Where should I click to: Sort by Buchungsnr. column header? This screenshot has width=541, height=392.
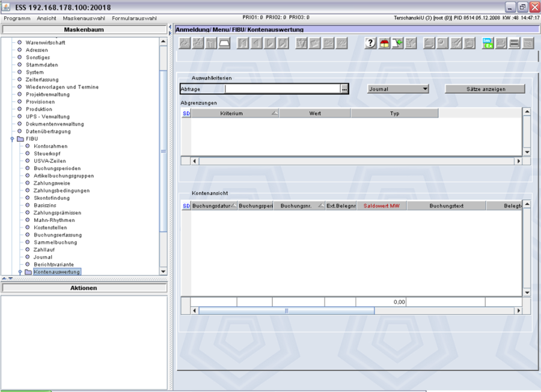coord(299,206)
